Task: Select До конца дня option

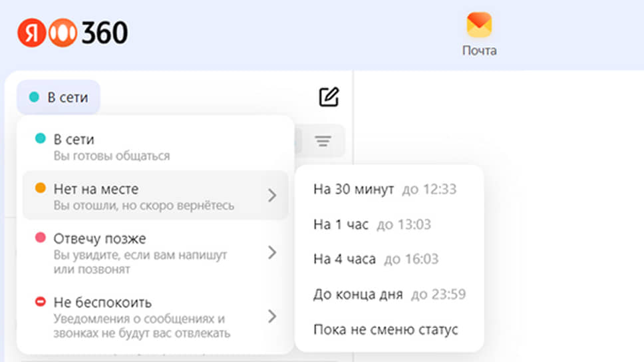Action: pyautogui.click(x=358, y=295)
